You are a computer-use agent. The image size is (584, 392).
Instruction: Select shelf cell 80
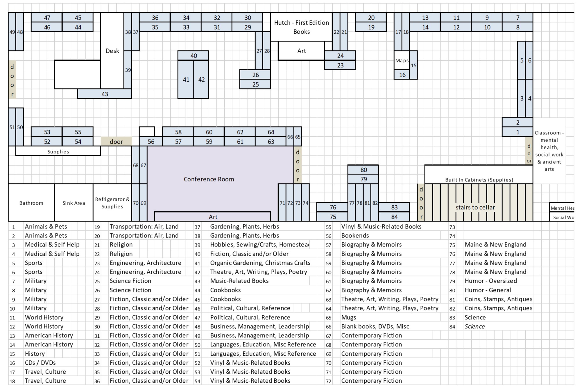click(363, 170)
